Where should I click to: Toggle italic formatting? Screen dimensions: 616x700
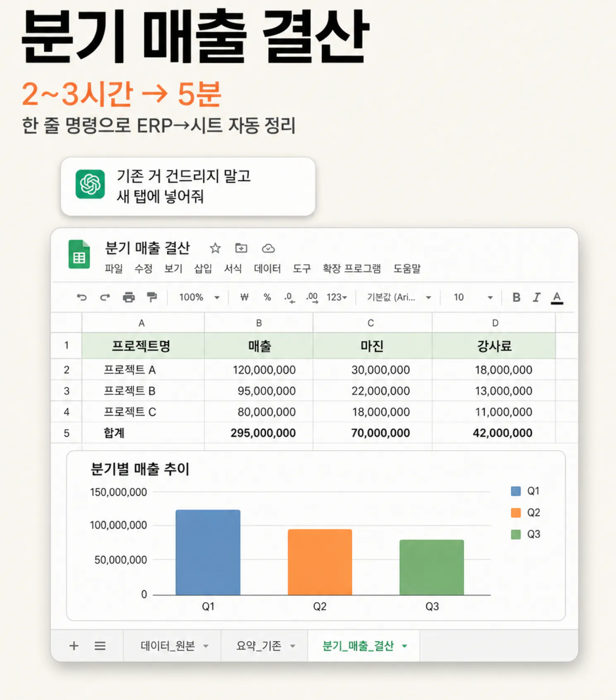537,297
